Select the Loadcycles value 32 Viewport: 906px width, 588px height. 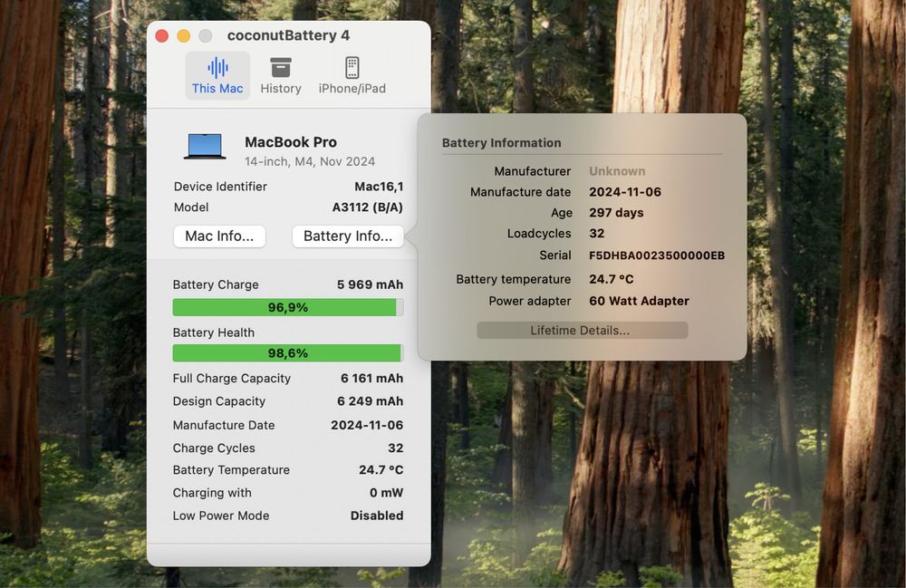pos(597,234)
